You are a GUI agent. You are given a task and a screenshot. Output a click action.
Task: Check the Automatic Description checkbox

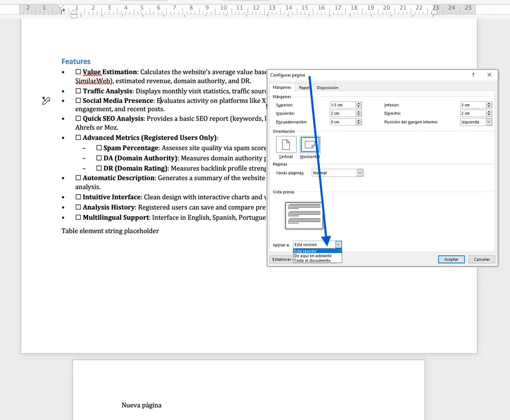(78, 178)
